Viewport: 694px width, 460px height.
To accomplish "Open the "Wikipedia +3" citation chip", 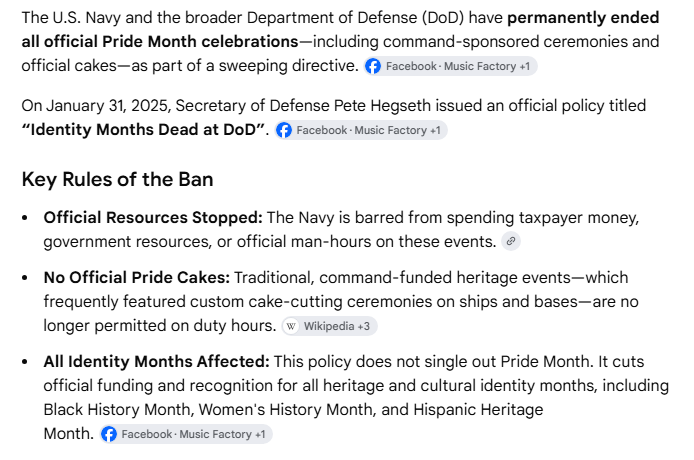I will pos(329,326).
